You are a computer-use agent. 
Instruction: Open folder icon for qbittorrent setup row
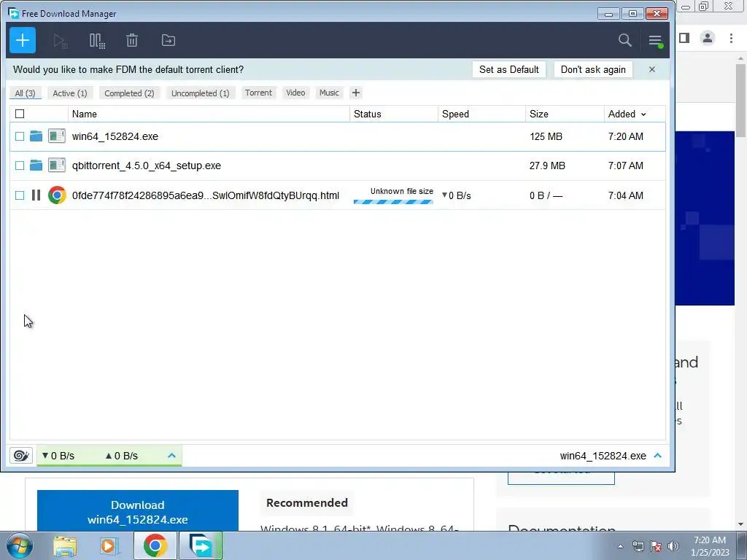(x=36, y=166)
